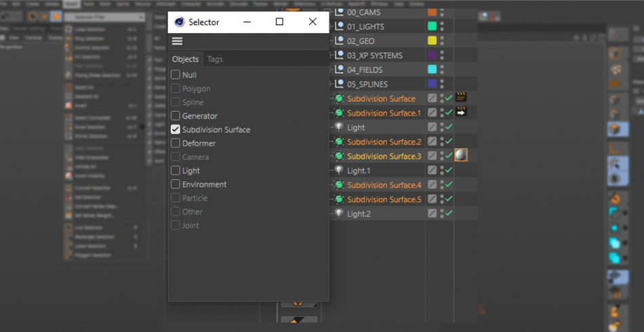The height and width of the screenshot is (332, 644).
Task: Click the purple 03_XP SYSTEMS color swatch
Action: click(432, 55)
